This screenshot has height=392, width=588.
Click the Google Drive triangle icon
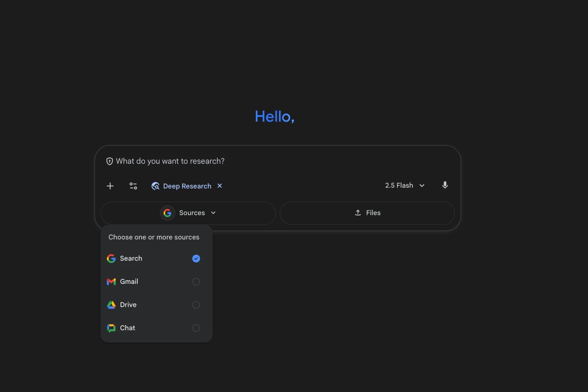click(x=111, y=305)
